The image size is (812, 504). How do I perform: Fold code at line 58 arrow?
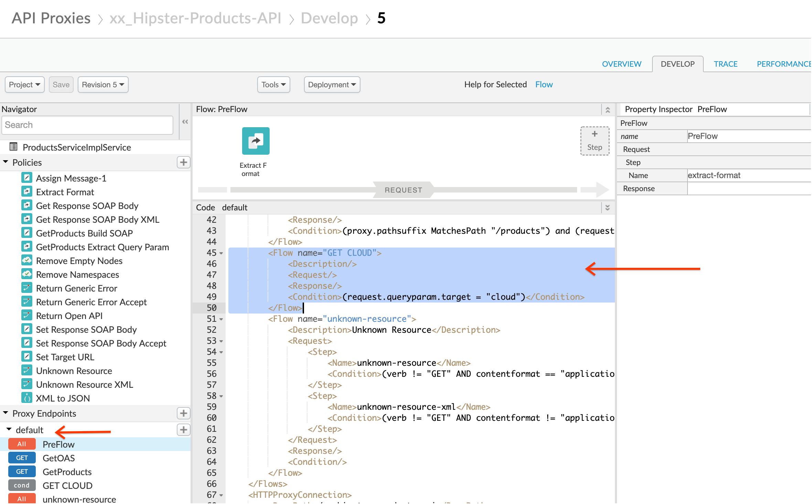click(221, 396)
